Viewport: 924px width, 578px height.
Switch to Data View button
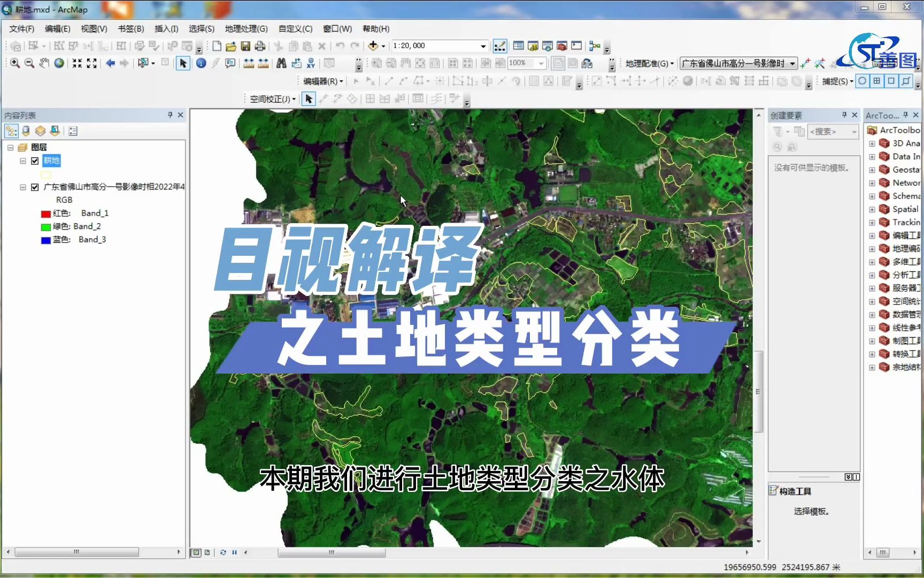point(196,552)
